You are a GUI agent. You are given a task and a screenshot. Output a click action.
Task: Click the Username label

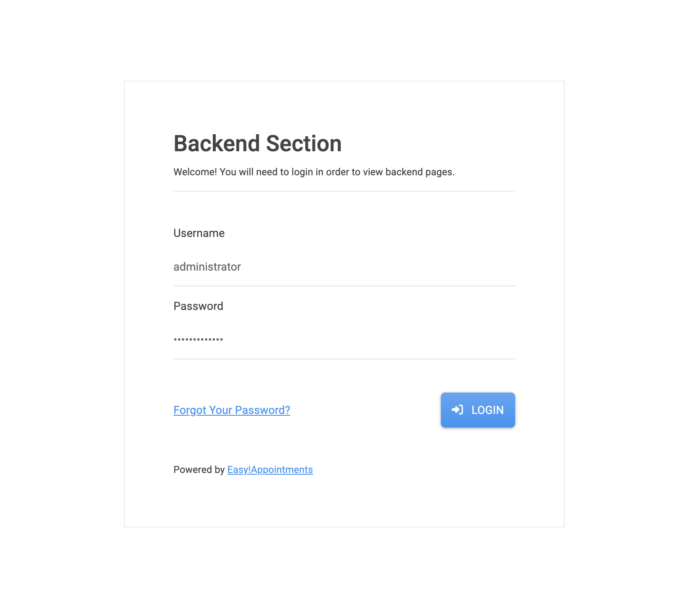[199, 233]
